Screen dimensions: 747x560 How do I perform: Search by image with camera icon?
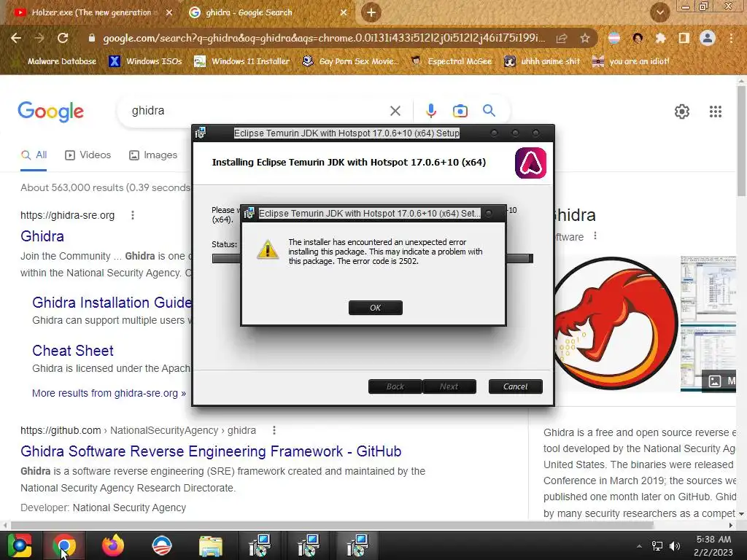click(460, 111)
